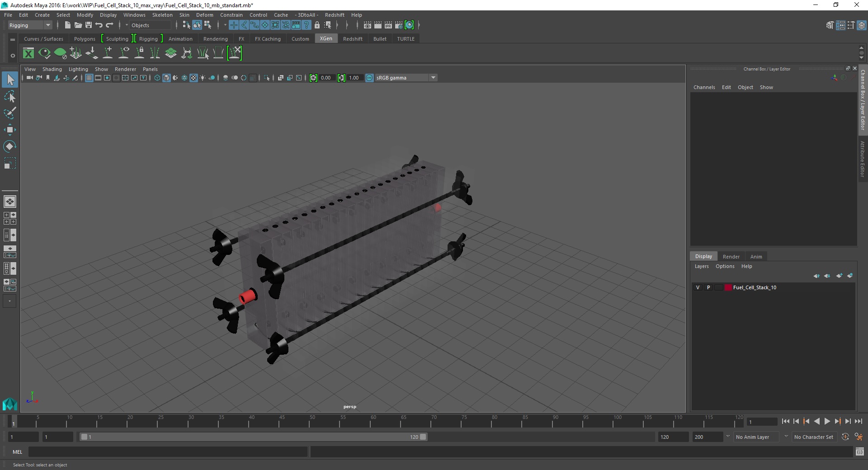Toggle textured display in viewport

193,78
